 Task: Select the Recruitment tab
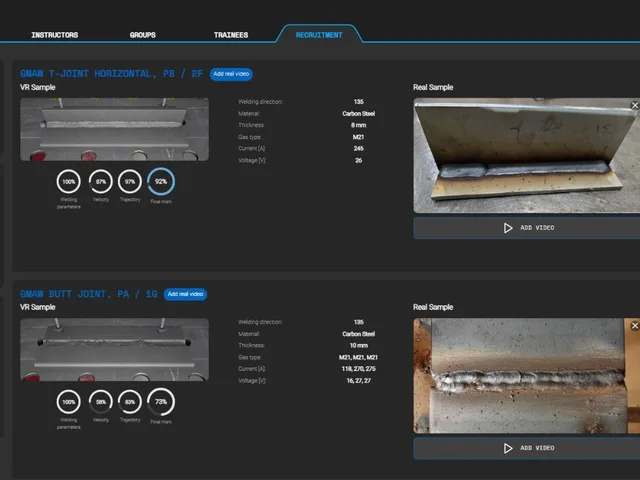pyautogui.click(x=319, y=35)
